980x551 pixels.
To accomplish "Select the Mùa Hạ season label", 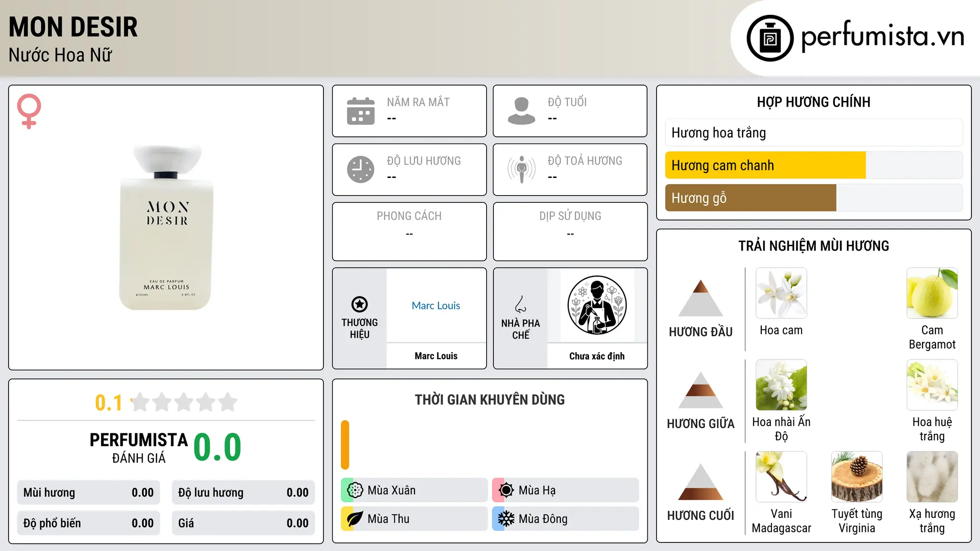I will click(x=537, y=490).
